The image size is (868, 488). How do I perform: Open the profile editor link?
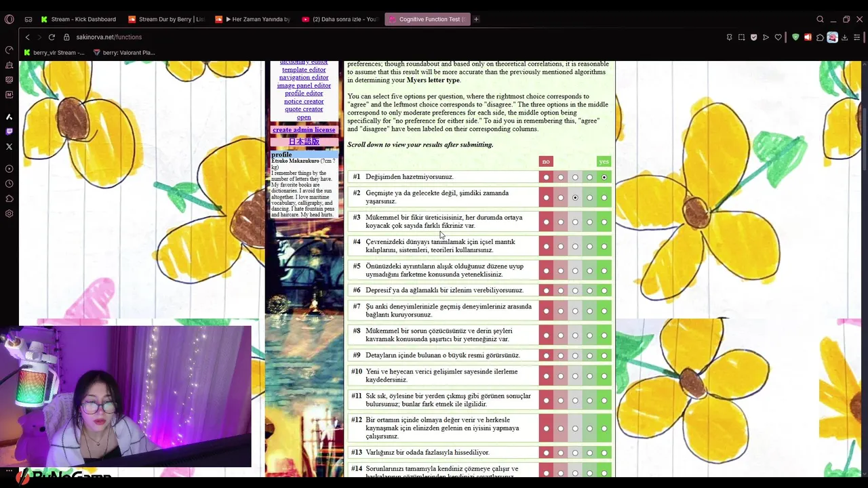tap(304, 94)
